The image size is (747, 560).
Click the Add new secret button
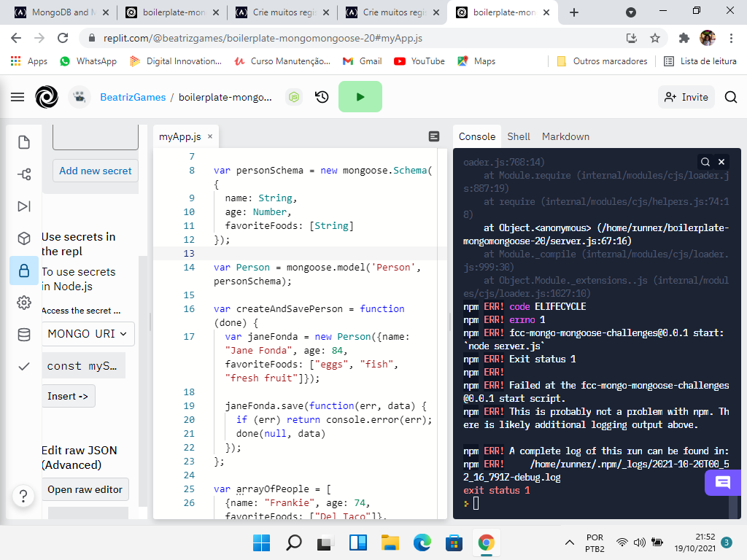point(95,171)
